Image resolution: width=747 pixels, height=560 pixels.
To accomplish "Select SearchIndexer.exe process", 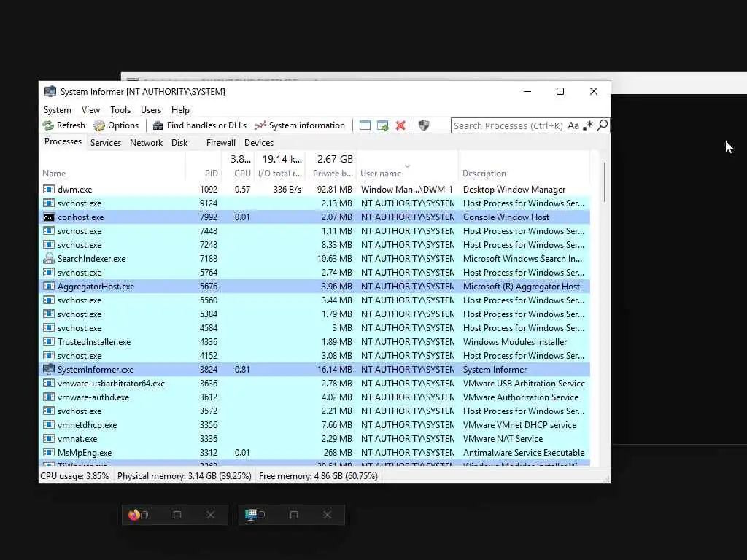I will click(314, 259).
